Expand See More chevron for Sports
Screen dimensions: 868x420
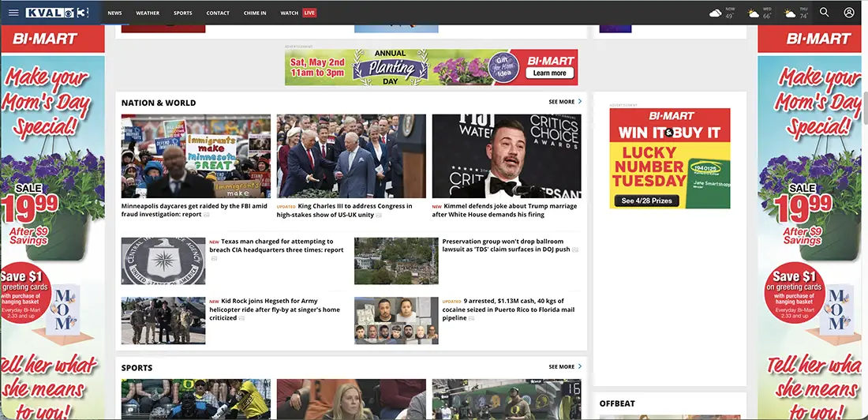click(x=580, y=366)
